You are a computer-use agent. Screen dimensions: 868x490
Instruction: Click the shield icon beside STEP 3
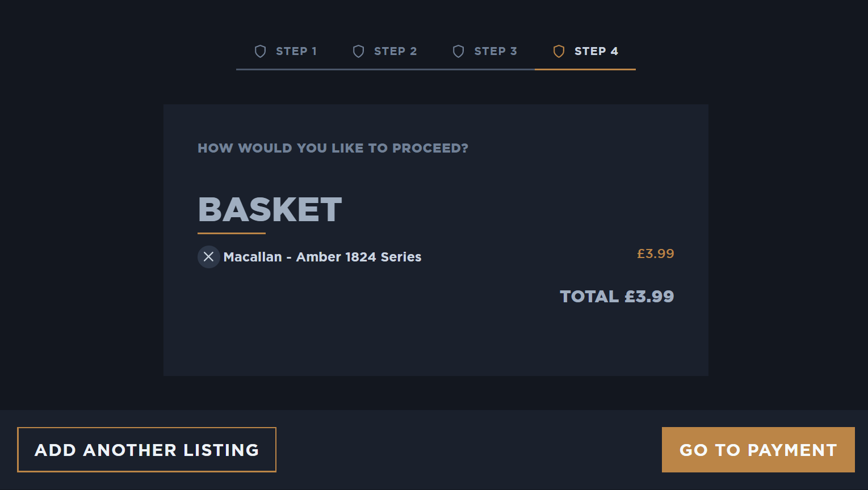[x=458, y=51]
